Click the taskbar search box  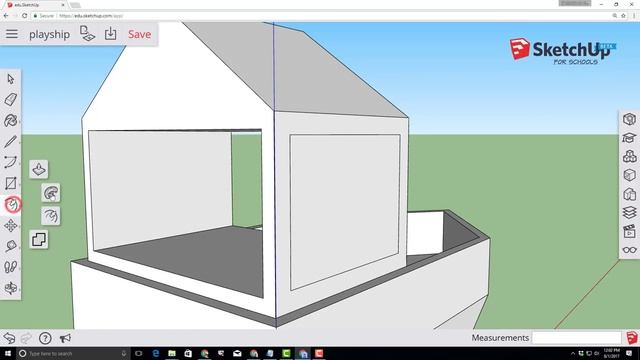[x=73, y=353]
